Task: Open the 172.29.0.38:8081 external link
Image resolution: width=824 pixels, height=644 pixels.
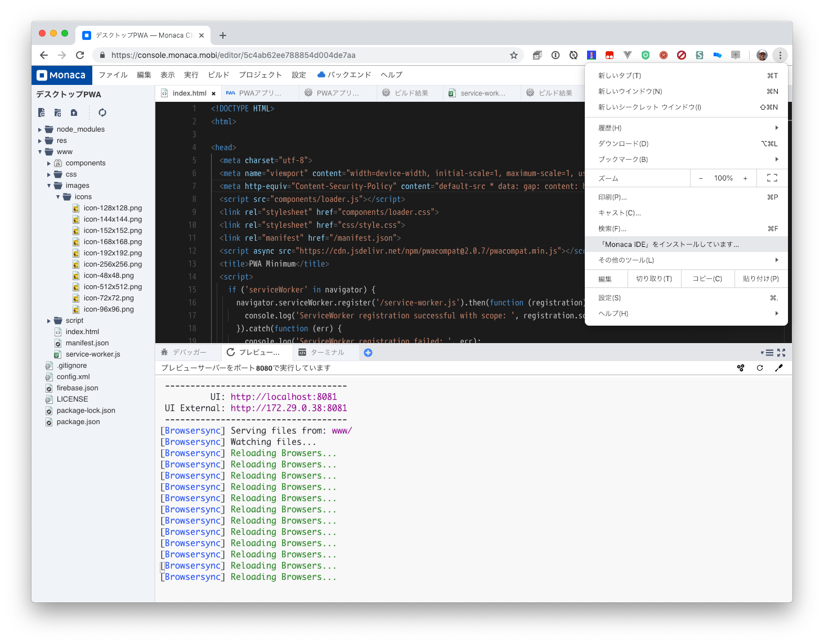Action: (x=289, y=408)
